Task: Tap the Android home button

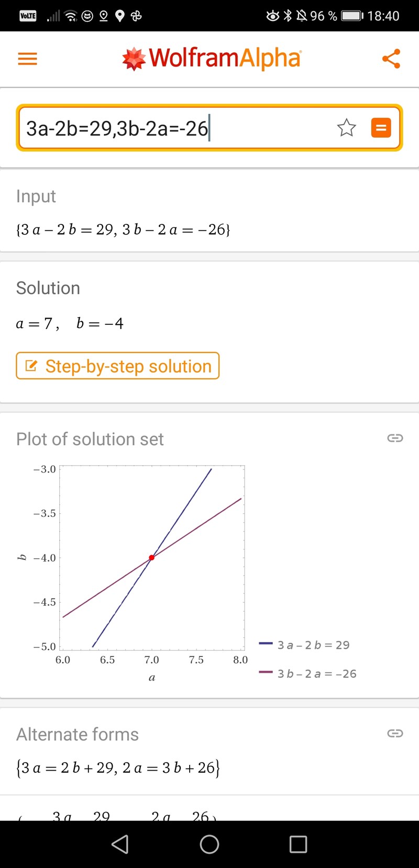Action: [x=210, y=844]
